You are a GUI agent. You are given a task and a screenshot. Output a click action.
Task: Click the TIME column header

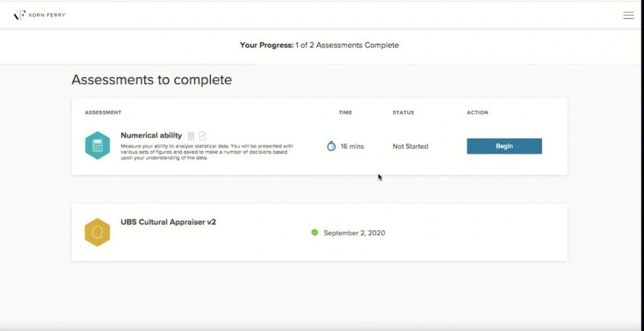tap(345, 113)
